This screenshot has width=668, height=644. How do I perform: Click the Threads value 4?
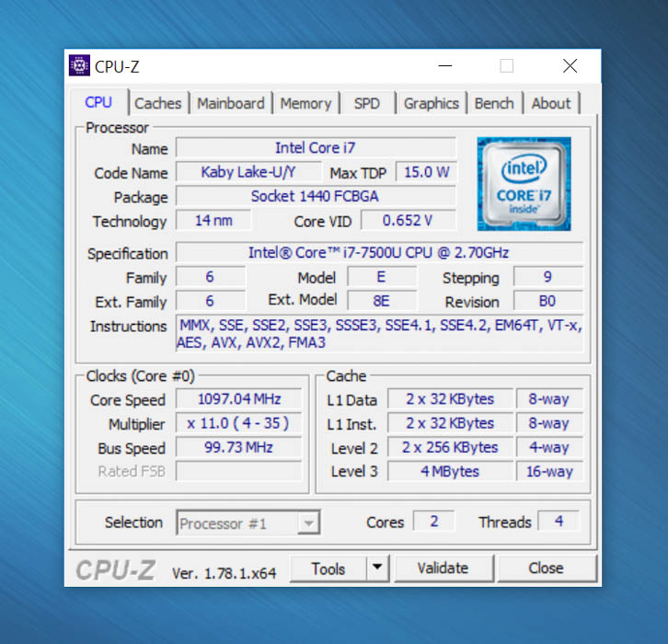[559, 521]
